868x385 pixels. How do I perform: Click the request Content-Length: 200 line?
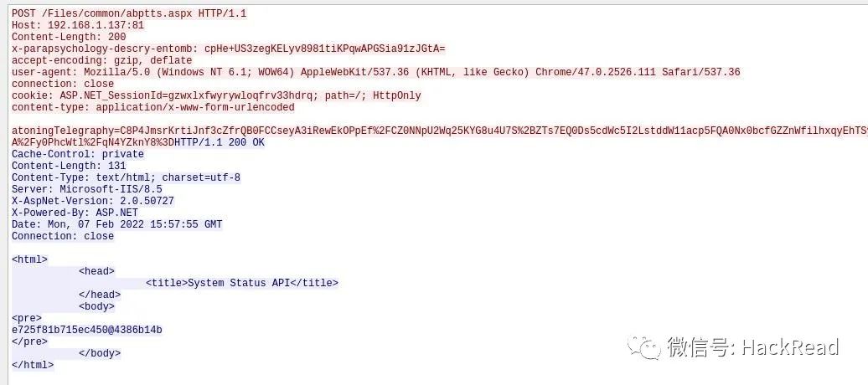[69, 37]
